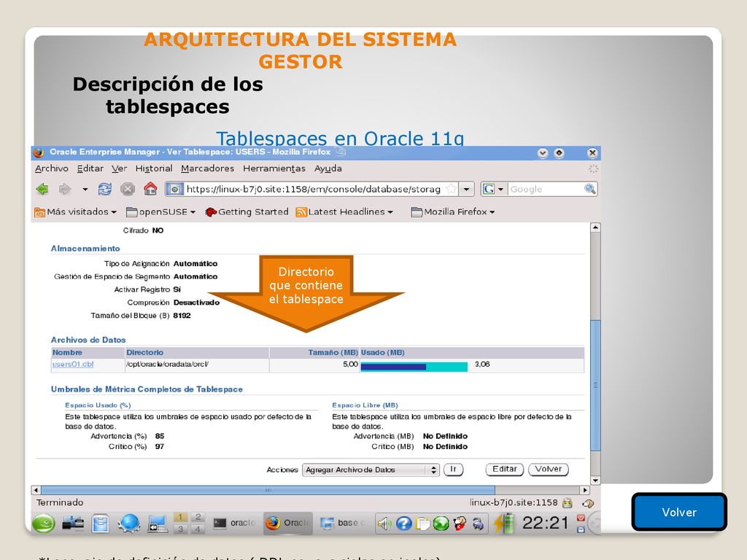Expand the openSUSE bookmarks folder
This screenshot has width=747, height=560.
click(161, 212)
